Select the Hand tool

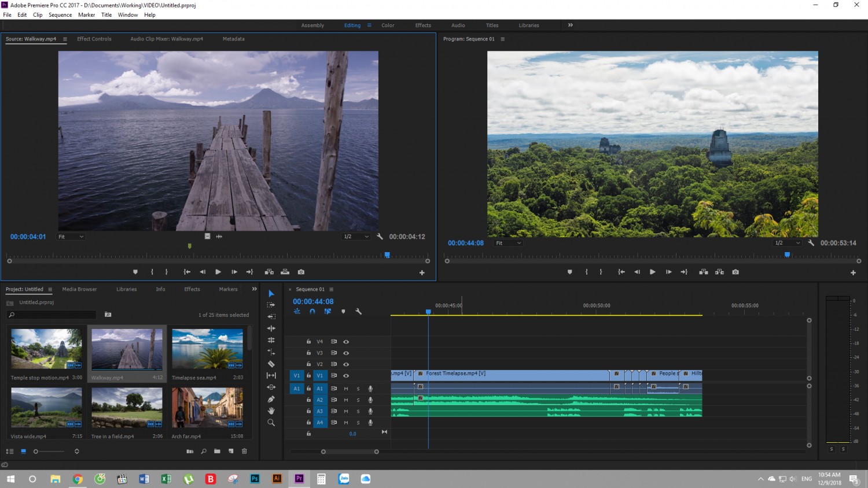coord(271,411)
